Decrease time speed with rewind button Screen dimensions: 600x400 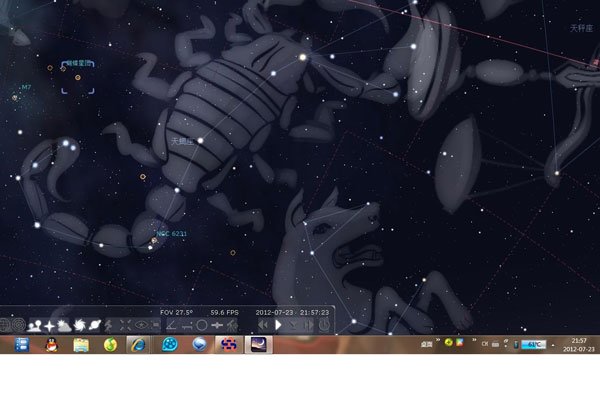click(x=263, y=325)
